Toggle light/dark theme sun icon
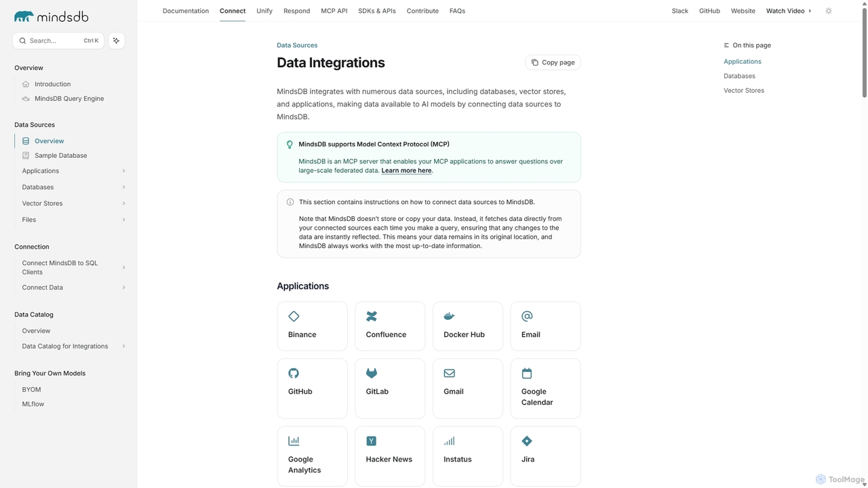 pos(829,11)
